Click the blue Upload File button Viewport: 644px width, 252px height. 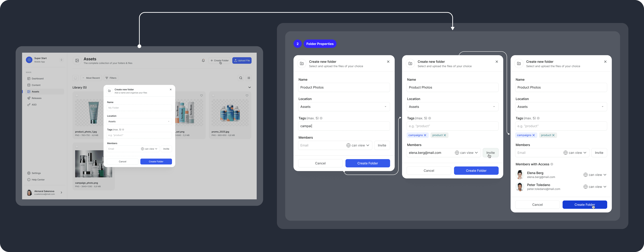(x=242, y=60)
